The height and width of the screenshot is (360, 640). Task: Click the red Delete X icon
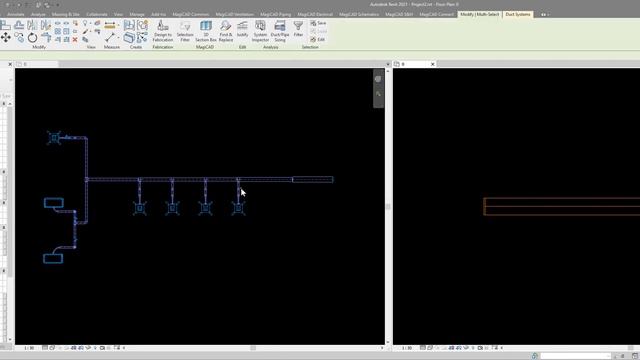[75, 40]
